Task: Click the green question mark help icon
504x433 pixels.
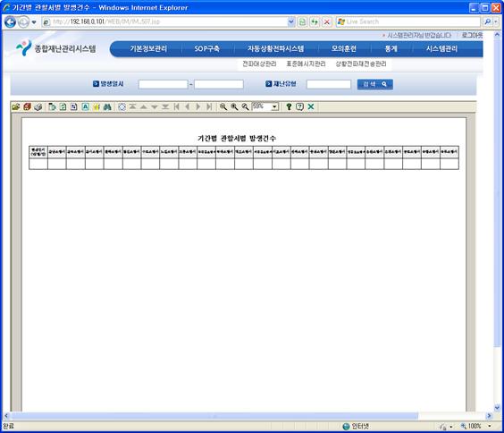Action: [289, 106]
